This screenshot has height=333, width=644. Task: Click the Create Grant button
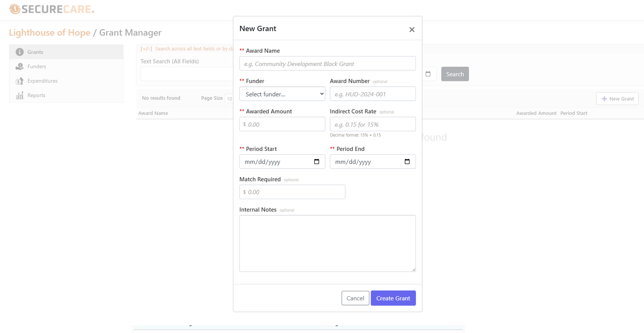click(x=393, y=298)
